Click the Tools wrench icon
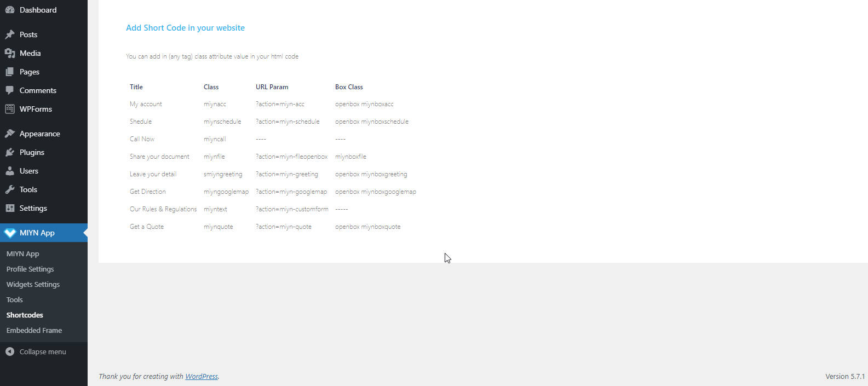The width and height of the screenshot is (868, 386). click(10, 189)
